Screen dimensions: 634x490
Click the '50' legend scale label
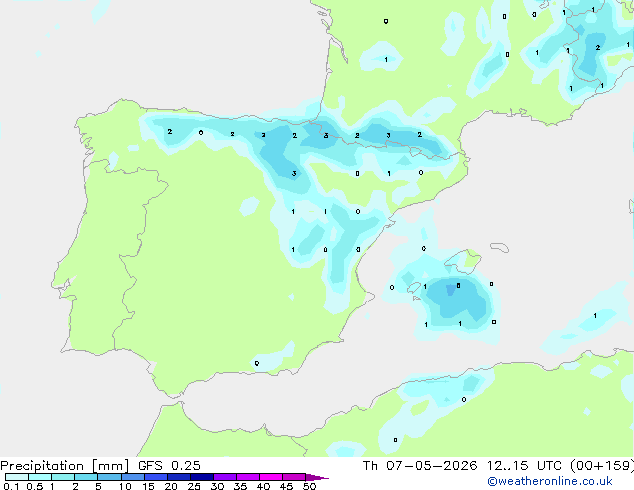309,486
